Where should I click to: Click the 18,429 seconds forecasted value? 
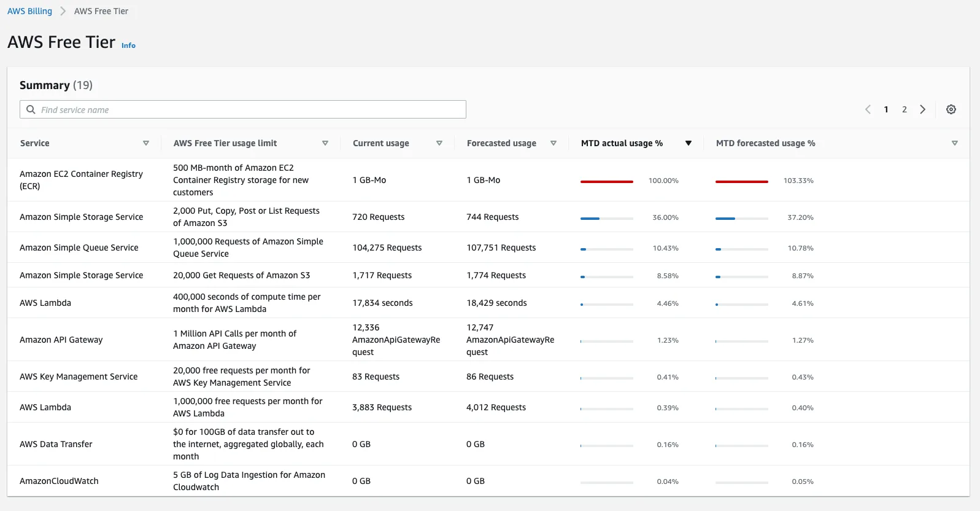(x=497, y=303)
